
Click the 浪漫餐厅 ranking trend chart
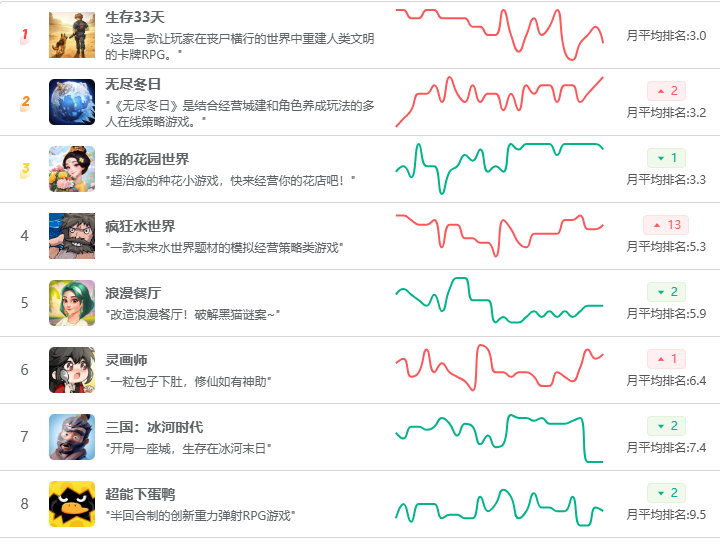coord(500,301)
